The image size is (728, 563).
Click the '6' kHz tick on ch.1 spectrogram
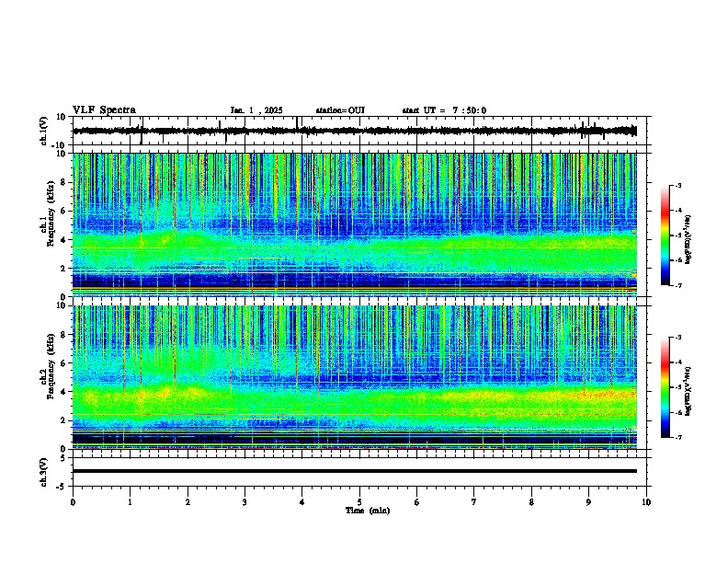pyautogui.click(x=64, y=211)
